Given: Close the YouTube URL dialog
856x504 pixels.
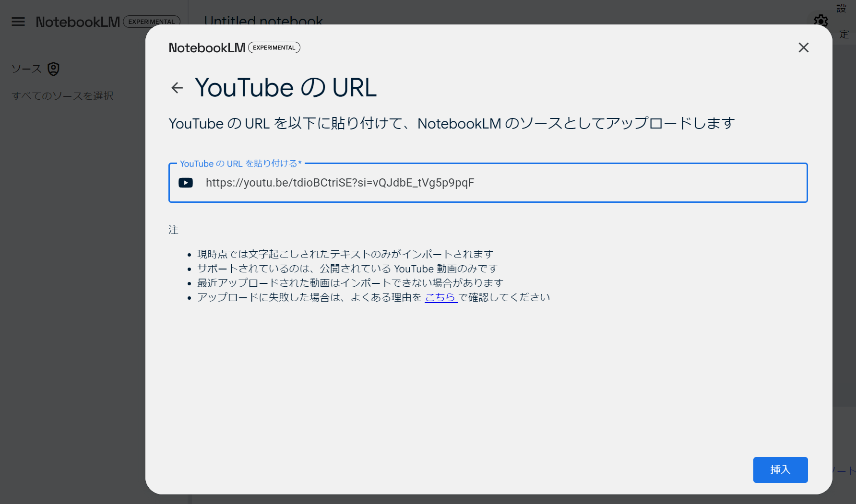Looking at the screenshot, I should (803, 47).
